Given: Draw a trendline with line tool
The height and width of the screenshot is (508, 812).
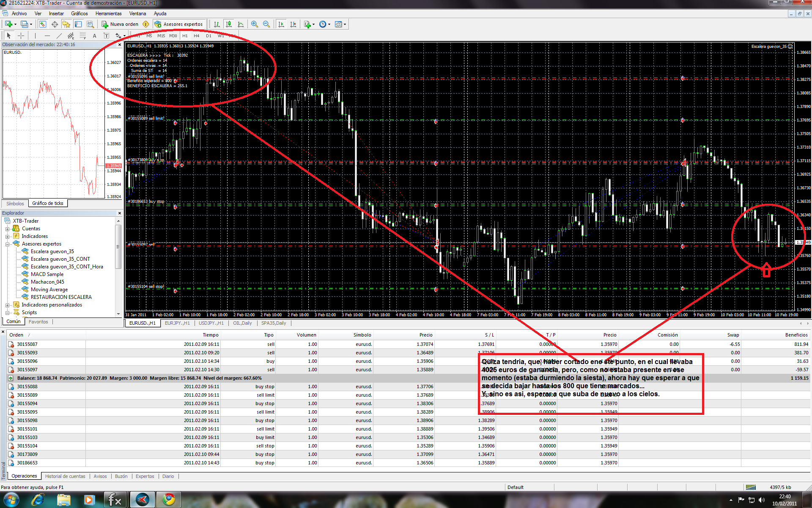Looking at the screenshot, I should (x=59, y=36).
